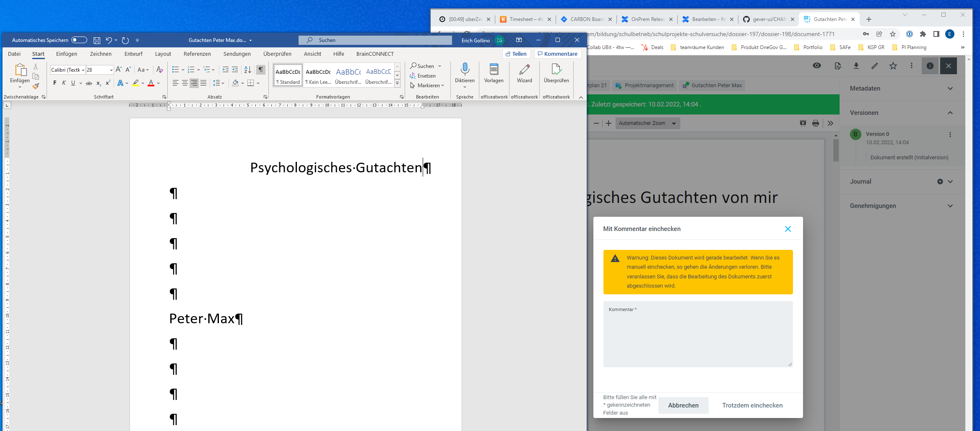Image resolution: width=980 pixels, height=431 pixels.
Task: Open the font size dropdown
Action: click(111, 70)
